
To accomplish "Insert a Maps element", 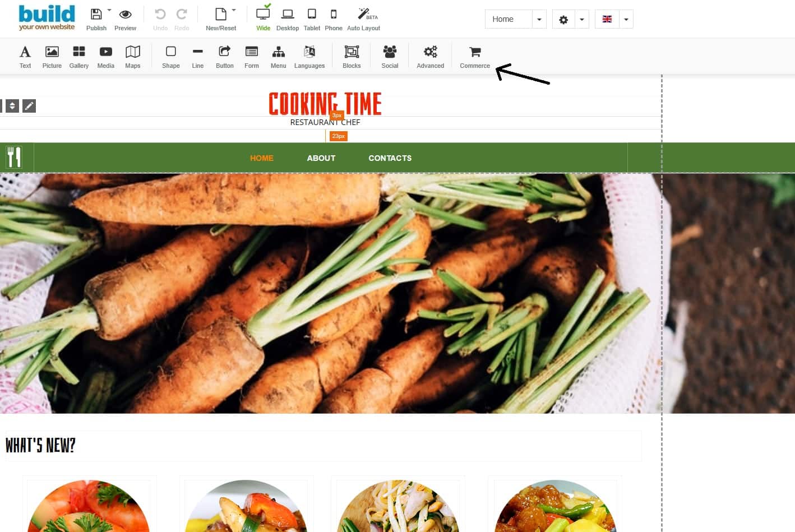I will tap(133, 57).
